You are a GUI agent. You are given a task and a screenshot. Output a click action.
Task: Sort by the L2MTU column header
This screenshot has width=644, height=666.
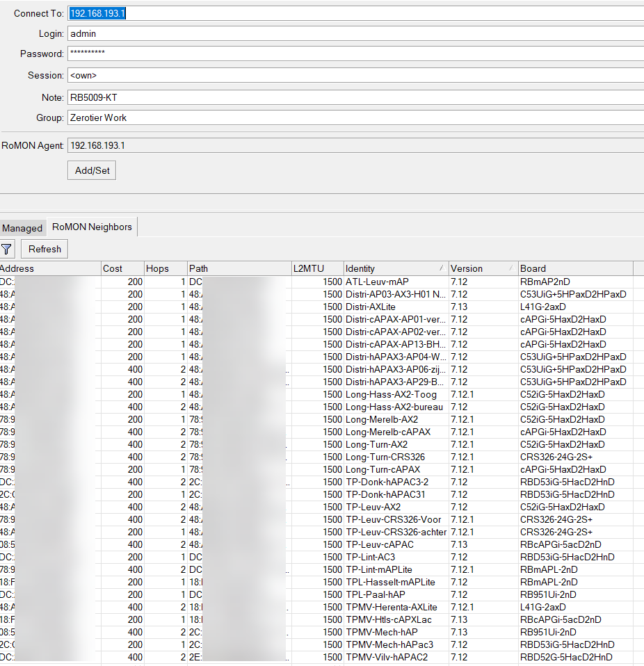[x=318, y=268]
